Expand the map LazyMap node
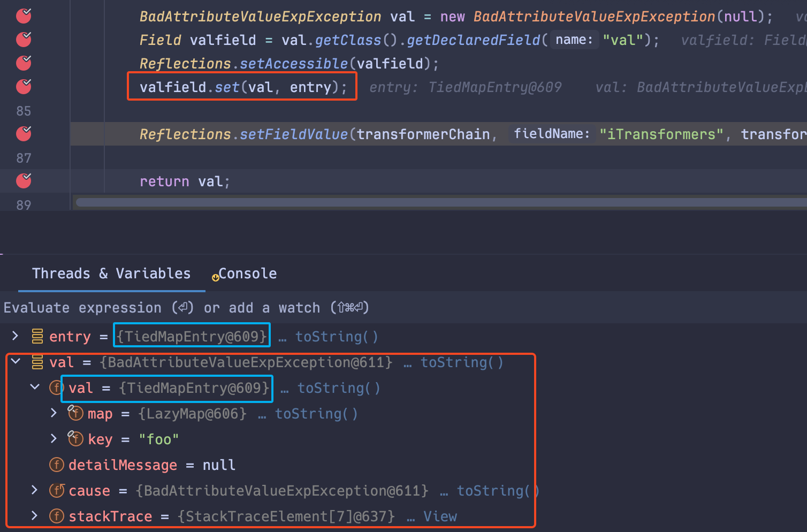This screenshot has height=532, width=807. (x=54, y=413)
